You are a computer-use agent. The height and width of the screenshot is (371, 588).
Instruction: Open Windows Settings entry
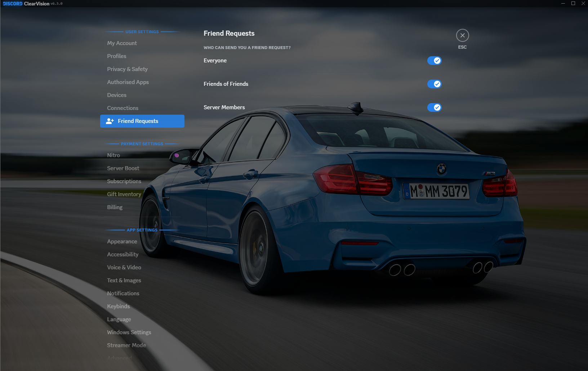142,332
